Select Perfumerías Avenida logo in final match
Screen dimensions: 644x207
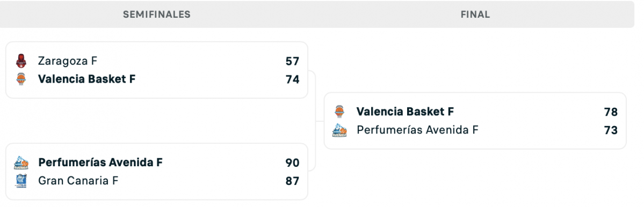(339, 130)
